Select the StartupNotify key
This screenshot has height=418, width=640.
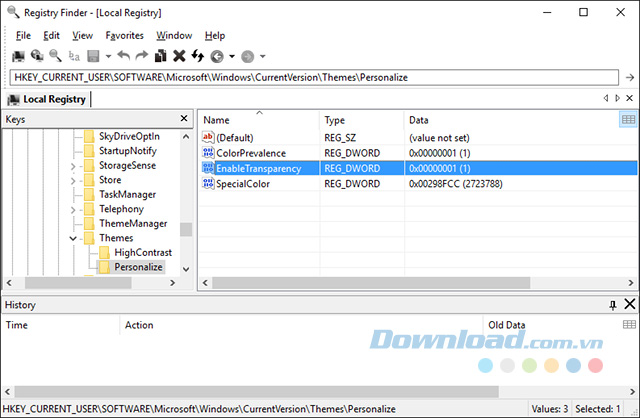(128, 151)
